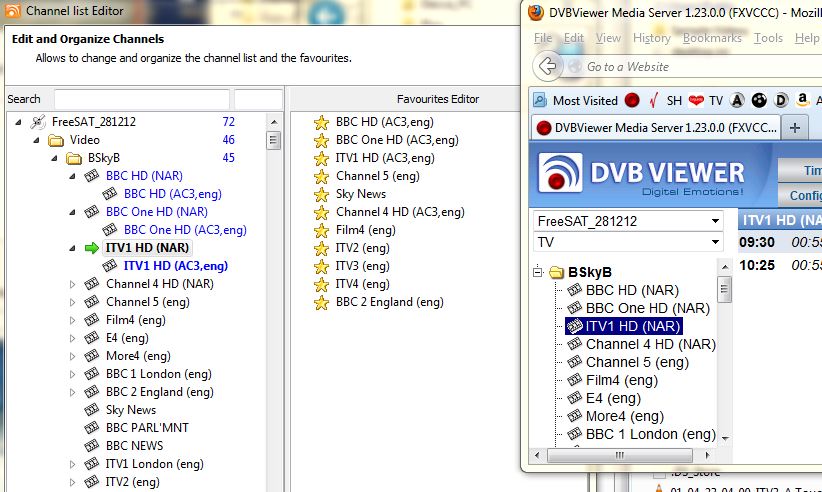Open the Firefox View menu
This screenshot has height=492, width=822.
[608, 38]
